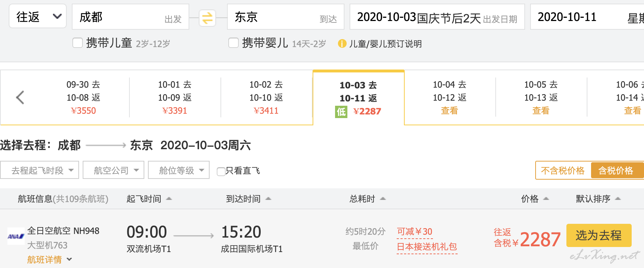Swap departure and arrival cities icon
This screenshot has width=644, height=268.
pyautogui.click(x=207, y=18)
